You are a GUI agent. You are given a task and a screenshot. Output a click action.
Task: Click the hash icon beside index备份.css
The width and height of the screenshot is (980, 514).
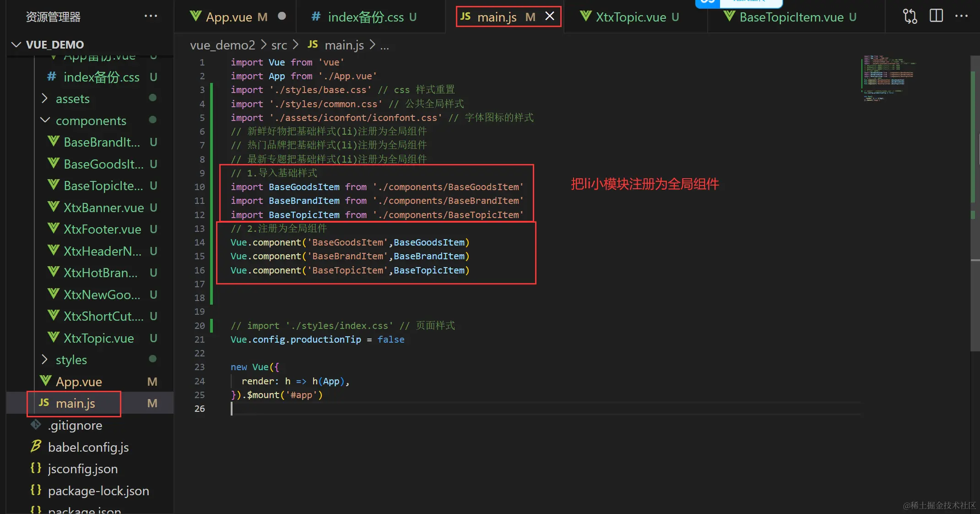point(52,77)
